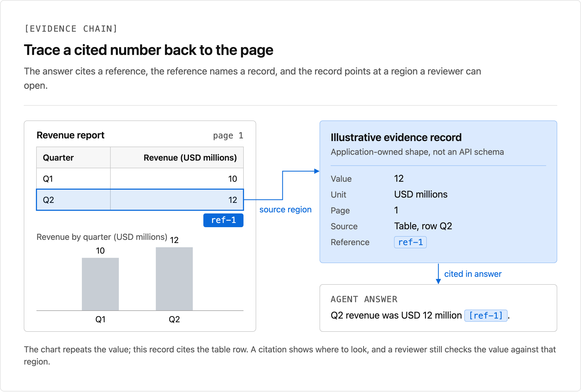The width and height of the screenshot is (581, 392).
Task: Click 'Trace a cited number back to the page' heading
Action: (x=149, y=50)
